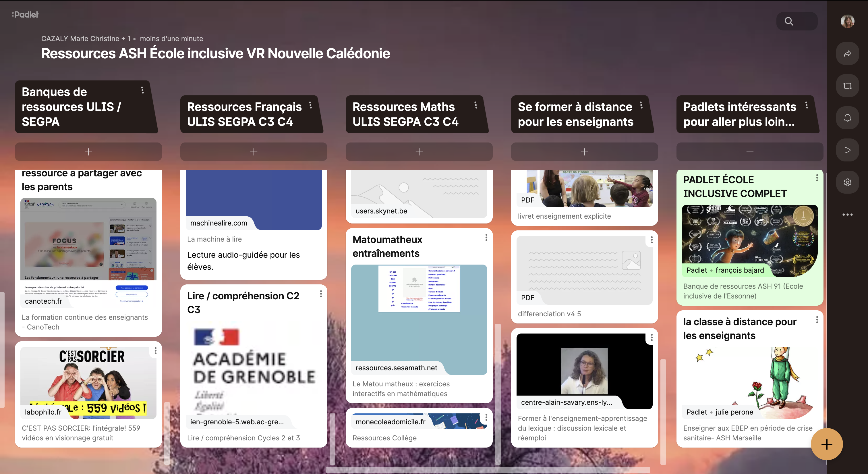
Task: Add a post under Ressources Français column
Action: pyautogui.click(x=253, y=152)
